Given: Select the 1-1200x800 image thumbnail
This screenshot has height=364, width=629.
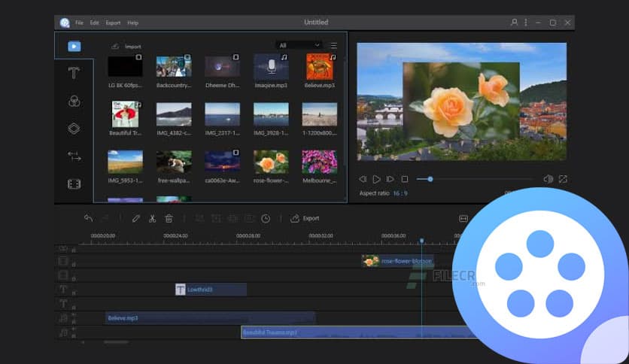Looking at the screenshot, I should click(x=320, y=114).
